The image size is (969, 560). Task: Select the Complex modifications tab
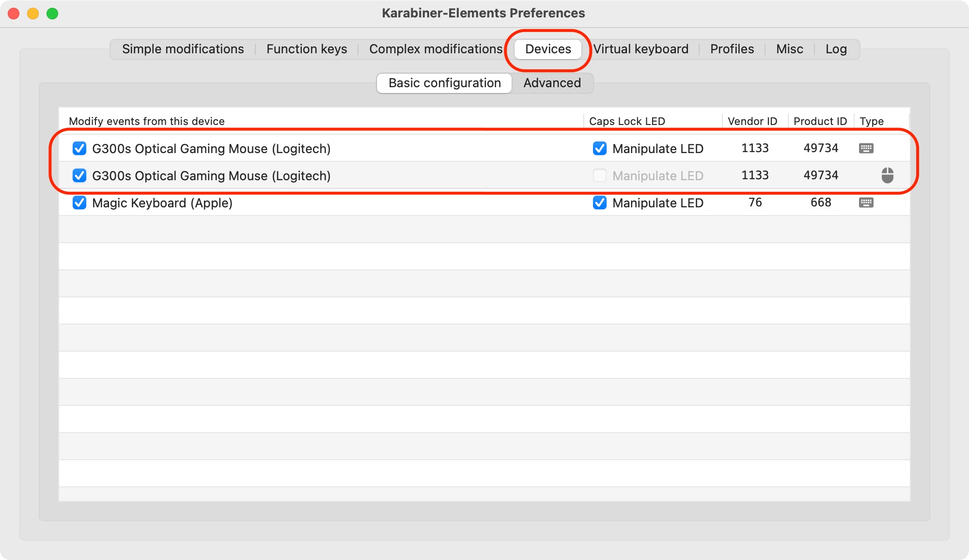(x=437, y=48)
